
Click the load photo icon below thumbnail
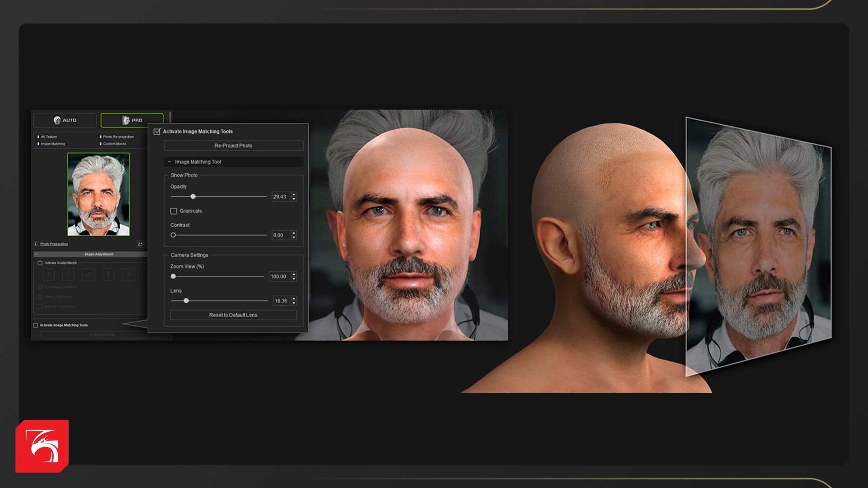coord(140,244)
